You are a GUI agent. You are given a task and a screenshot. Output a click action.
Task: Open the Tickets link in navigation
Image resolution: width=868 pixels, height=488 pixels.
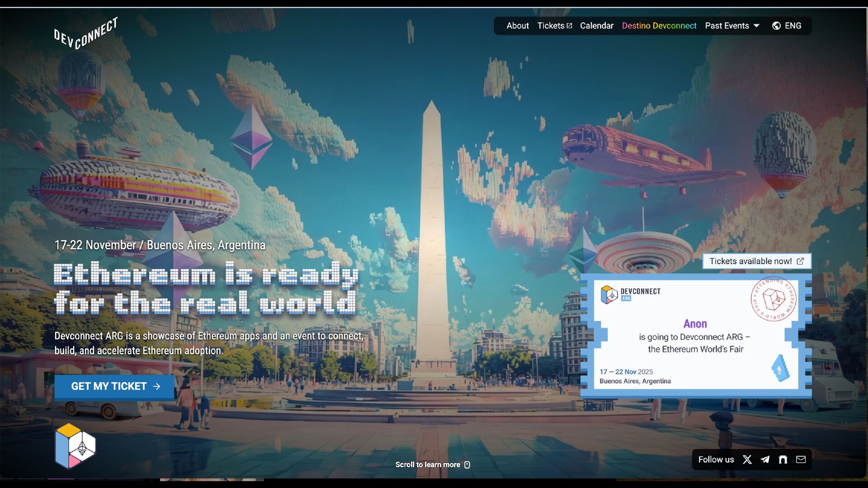[x=554, y=26]
